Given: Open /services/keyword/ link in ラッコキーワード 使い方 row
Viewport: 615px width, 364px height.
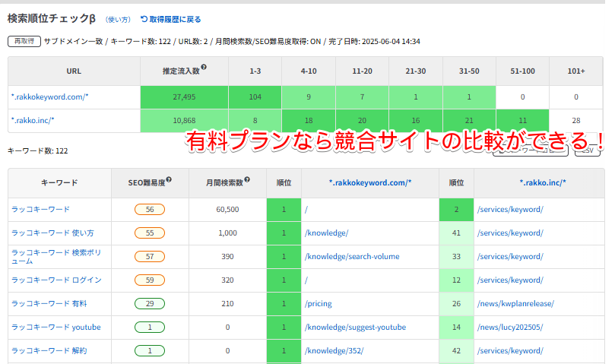Looking at the screenshot, I should coord(510,233).
